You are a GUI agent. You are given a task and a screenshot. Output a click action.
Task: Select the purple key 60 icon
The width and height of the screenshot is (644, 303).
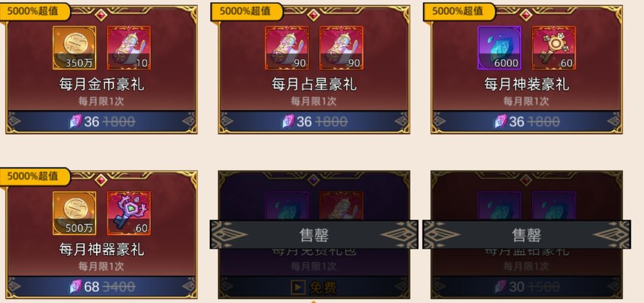(129, 213)
